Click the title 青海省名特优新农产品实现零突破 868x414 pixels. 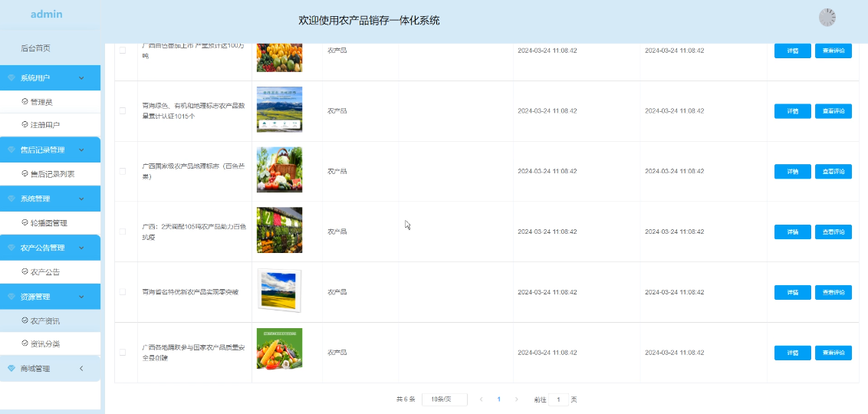(x=190, y=291)
